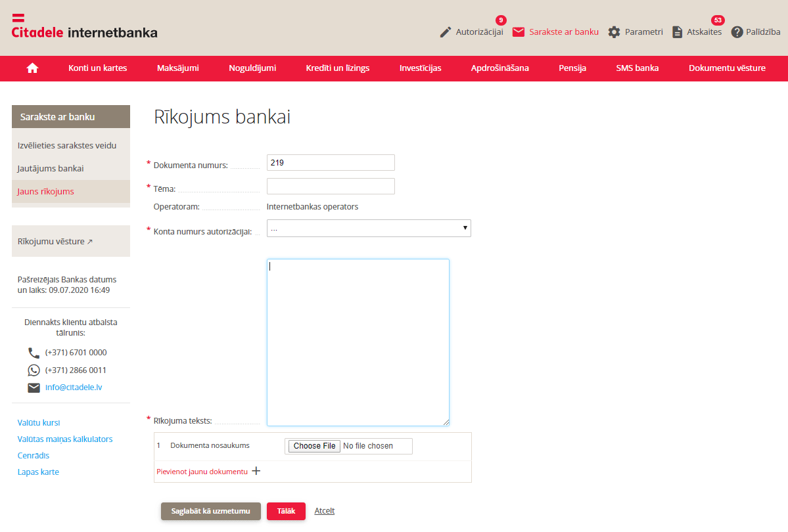The height and width of the screenshot is (532, 788).
Task: Open Parametri via the gear icon
Action: (x=614, y=32)
